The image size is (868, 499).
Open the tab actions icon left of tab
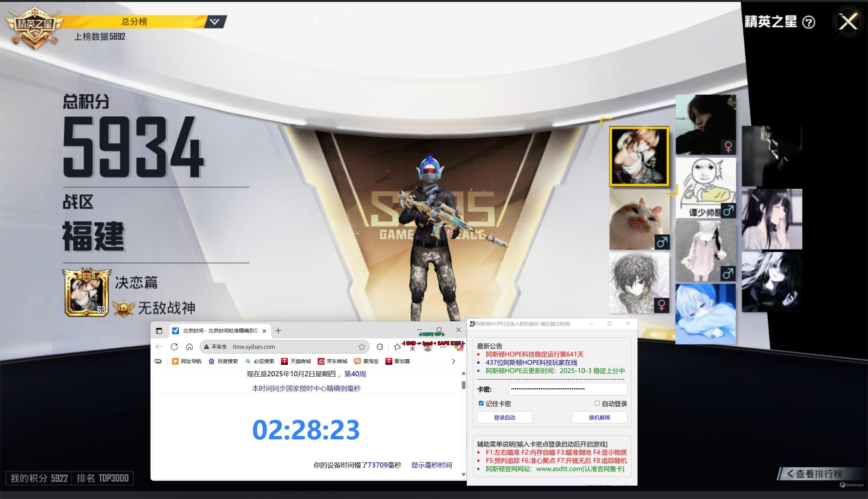point(159,331)
